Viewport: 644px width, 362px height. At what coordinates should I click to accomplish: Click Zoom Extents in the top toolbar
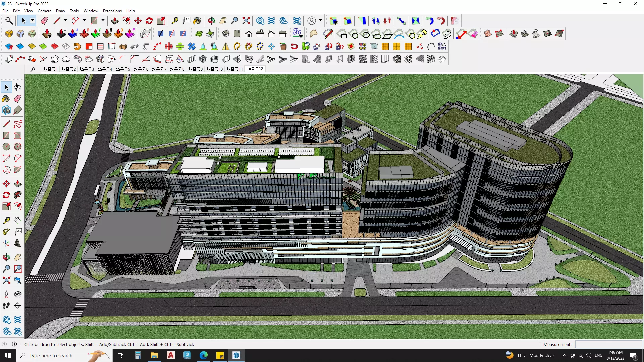tap(246, 21)
